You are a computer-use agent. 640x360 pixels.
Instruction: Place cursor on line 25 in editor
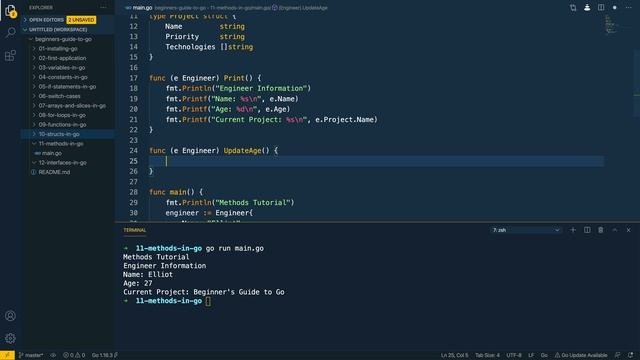click(376, 161)
